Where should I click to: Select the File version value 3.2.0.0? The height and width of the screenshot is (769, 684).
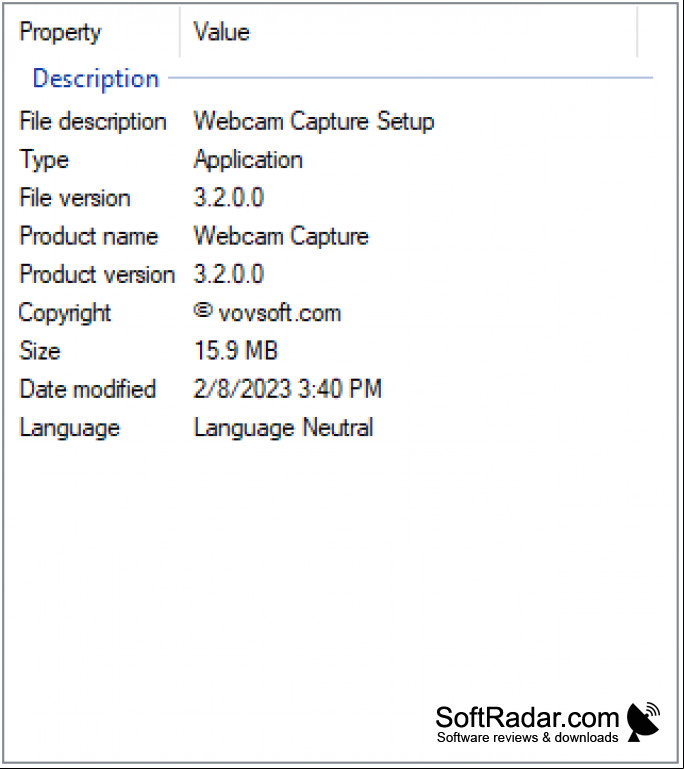(228, 198)
